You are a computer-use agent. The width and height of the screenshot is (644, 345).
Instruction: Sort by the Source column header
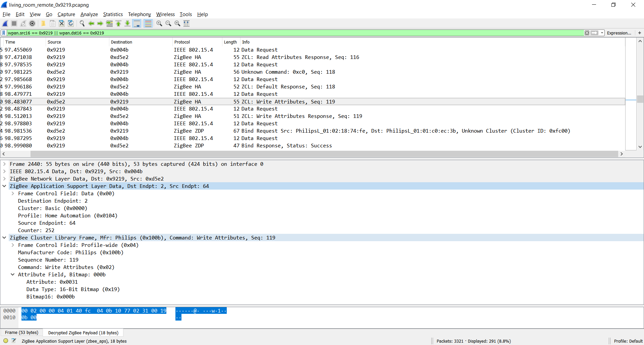point(77,42)
